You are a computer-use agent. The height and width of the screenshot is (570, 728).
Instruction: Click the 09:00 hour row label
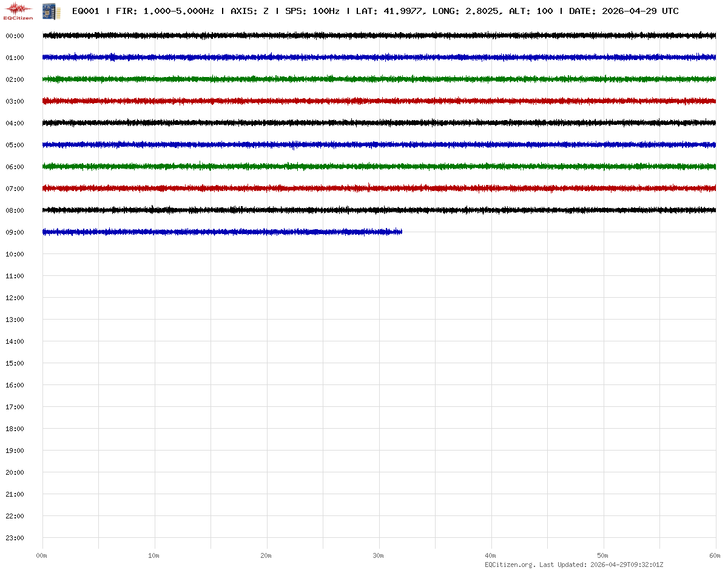[x=15, y=232]
